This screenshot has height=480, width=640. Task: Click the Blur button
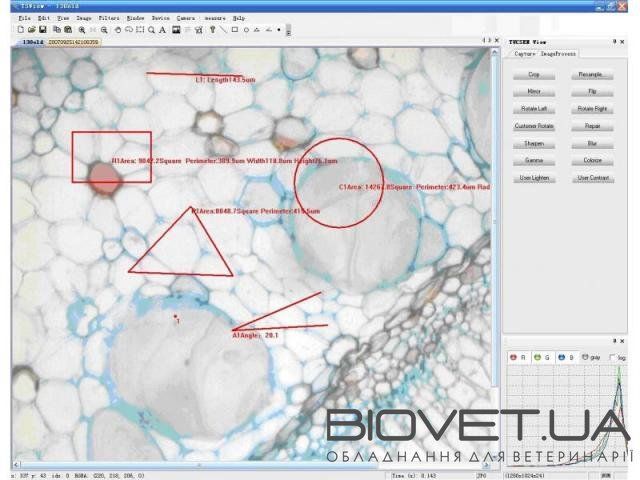click(592, 144)
